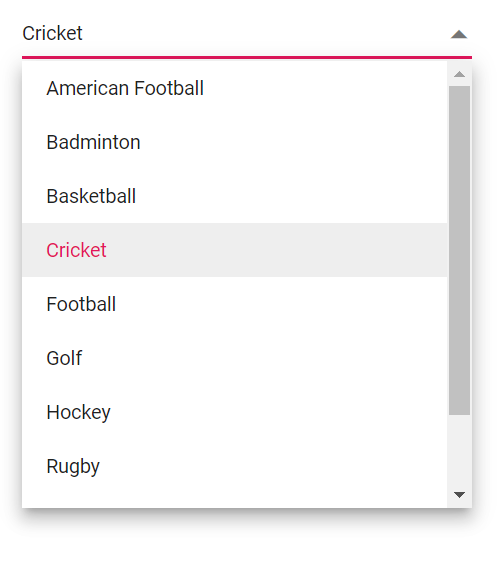Choose Football from the sports list
This screenshot has width=504, height=567.
pos(81,304)
